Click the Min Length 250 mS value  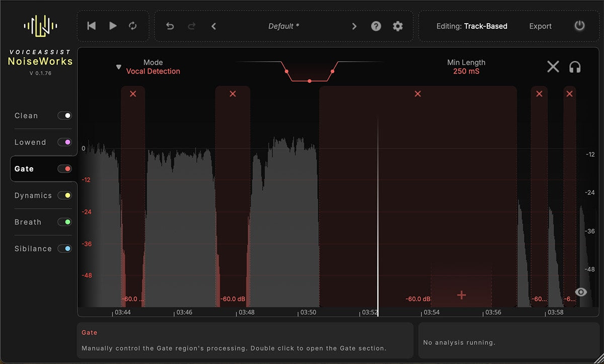(466, 71)
